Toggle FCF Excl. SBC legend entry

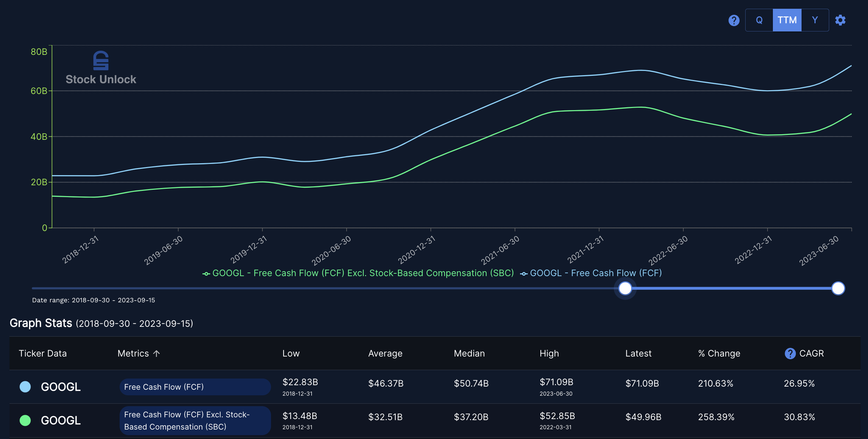click(x=358, y=273)
